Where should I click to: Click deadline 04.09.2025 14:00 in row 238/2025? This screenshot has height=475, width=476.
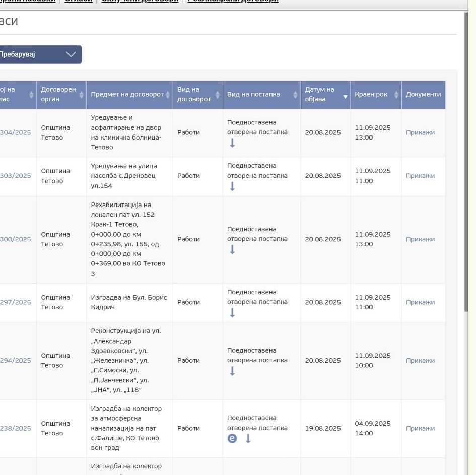(373, 428)
